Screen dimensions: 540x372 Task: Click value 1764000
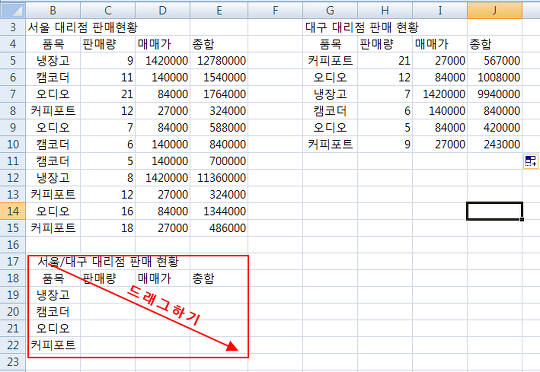point(225,94)
